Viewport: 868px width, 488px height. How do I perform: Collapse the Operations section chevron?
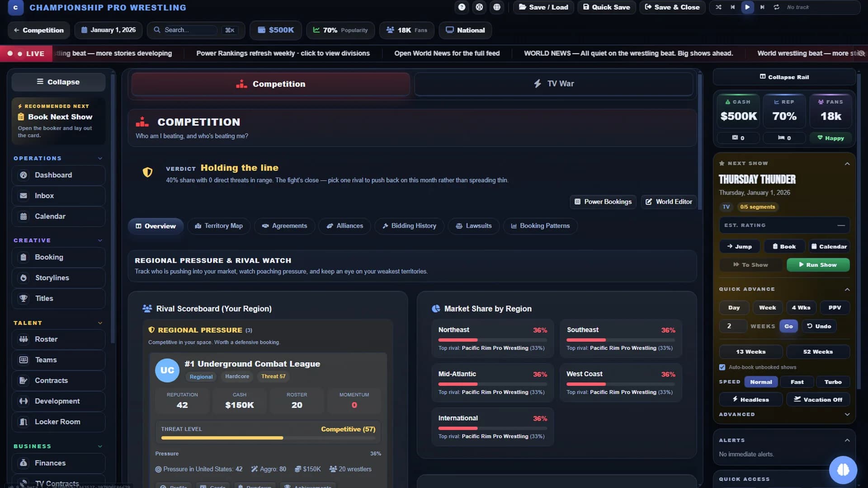point(100,159)
